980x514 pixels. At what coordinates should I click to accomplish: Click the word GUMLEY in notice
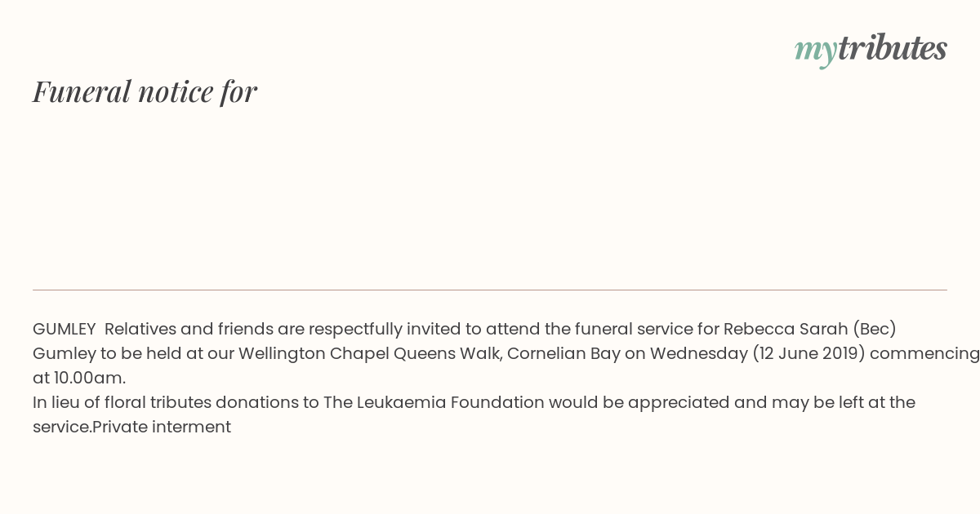pos(65,329)
